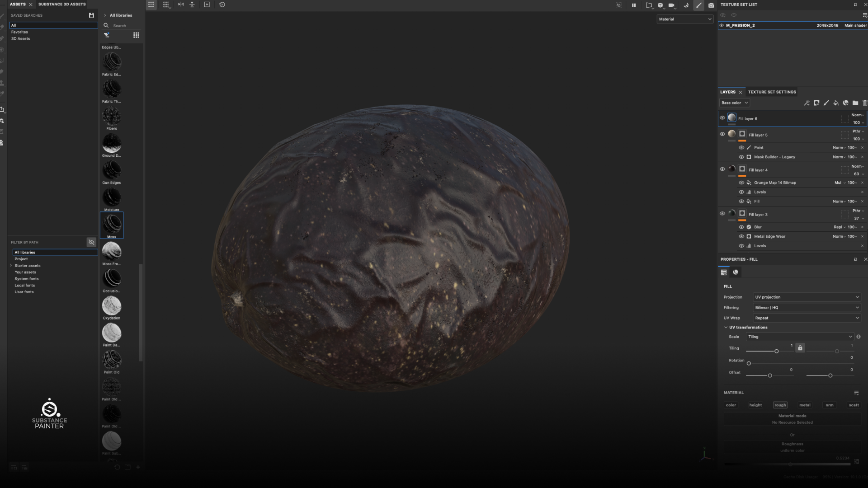Open the Substance 3D Assets tab

tap(62, 4)
